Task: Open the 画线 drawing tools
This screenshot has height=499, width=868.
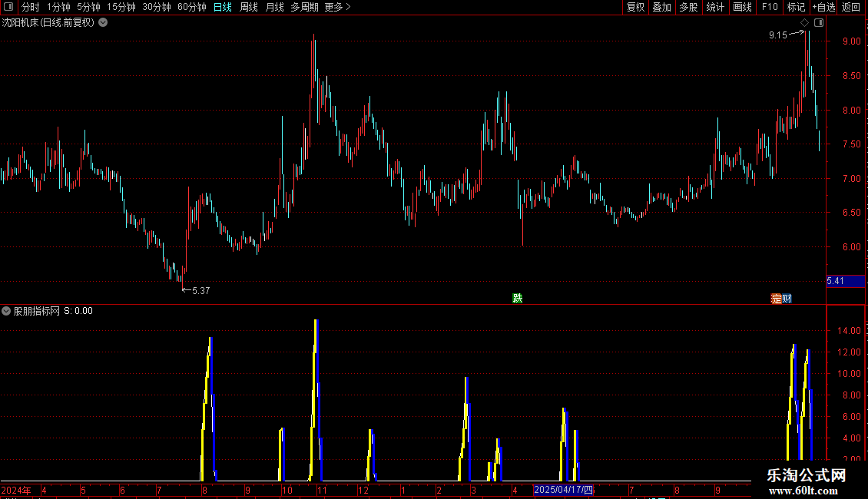Action: [x=742, y=7]
